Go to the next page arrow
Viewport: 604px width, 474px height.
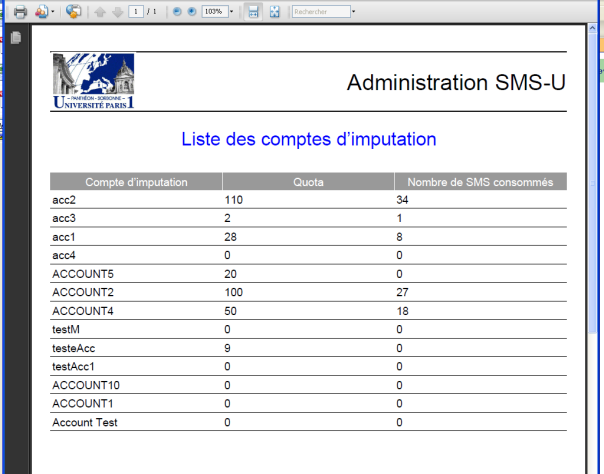click(x=116, y=12)
